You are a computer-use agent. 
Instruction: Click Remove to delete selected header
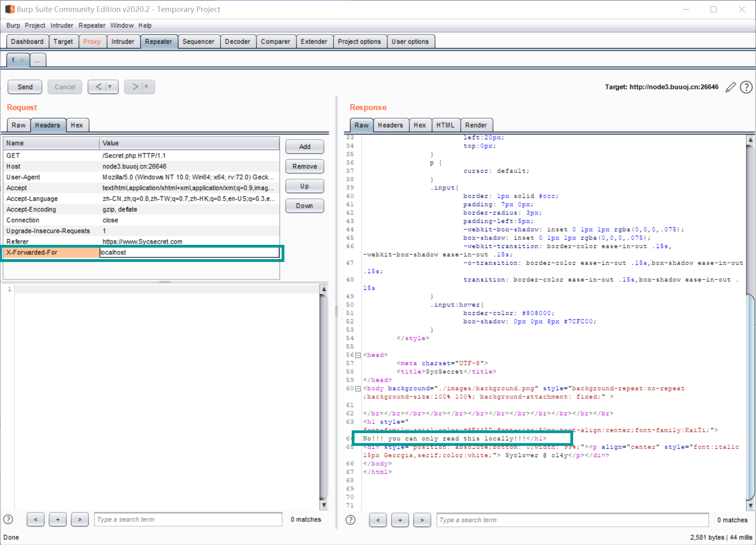(x=304, y=166)
